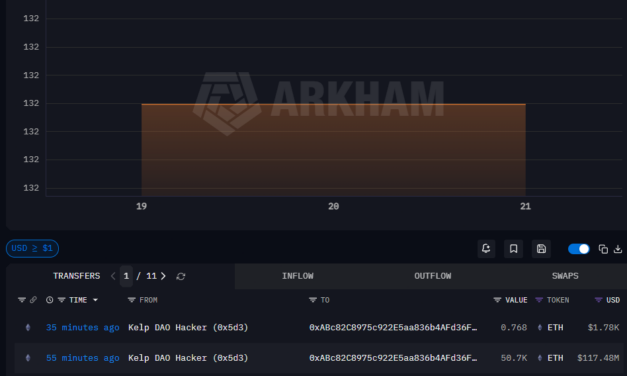Click the link chain icon in header
Image resolution: width=627 pixels, height=376 pixels.
33,300
